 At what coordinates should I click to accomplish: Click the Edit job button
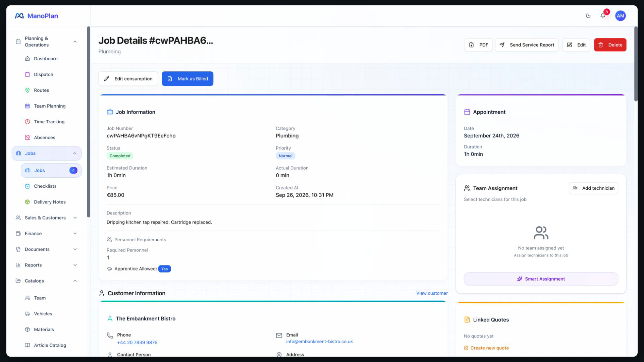(576, 45)
